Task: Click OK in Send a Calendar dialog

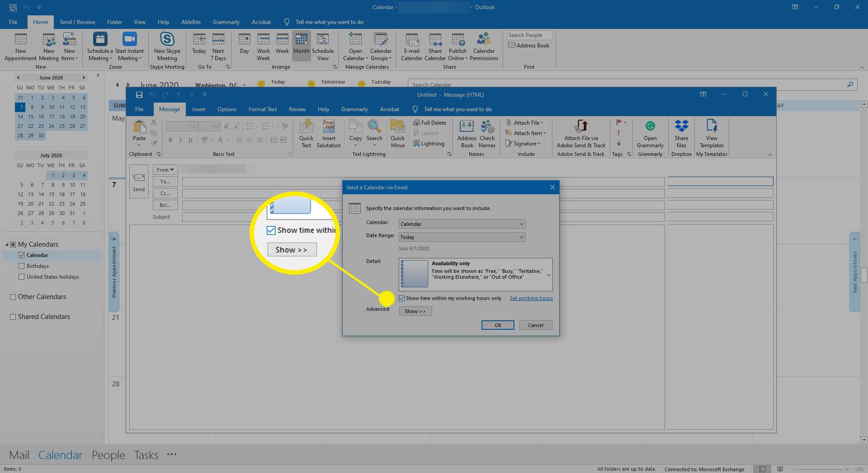Action: pyautogui.click(x=498, y=325)
